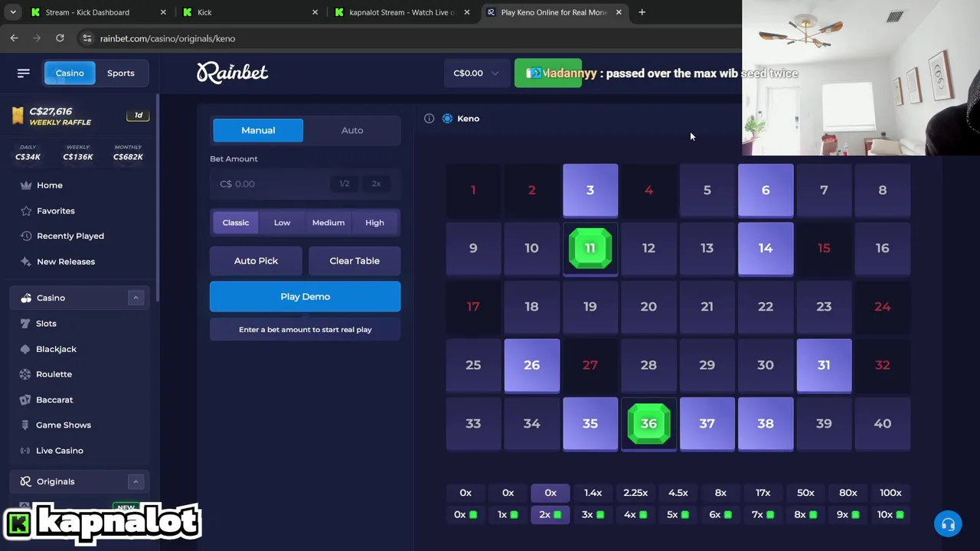The width and height of the screenshot is (980, 551).
Task: Collapse the Originals sidebar section
Action: pyautogui.click(x=136, y=481)
